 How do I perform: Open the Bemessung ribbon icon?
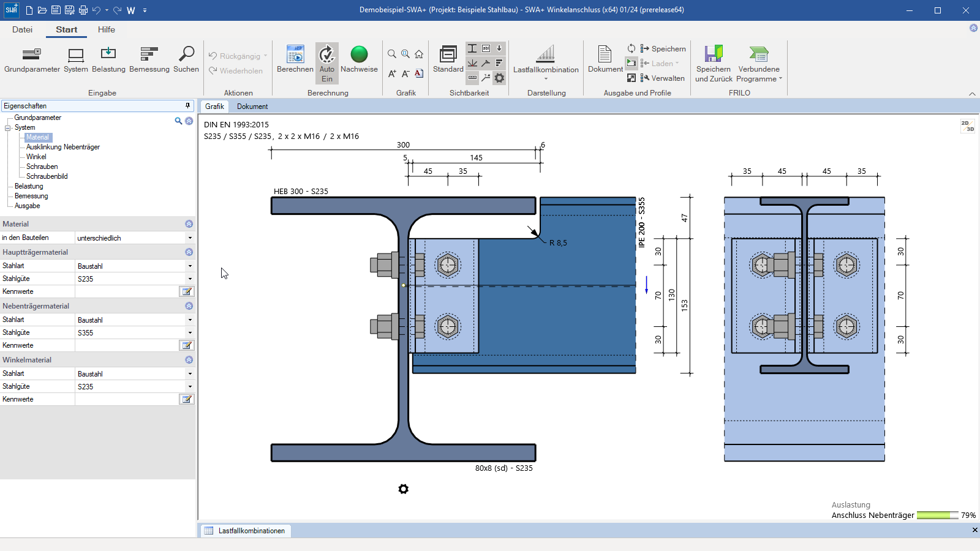(x=149, y=60)
